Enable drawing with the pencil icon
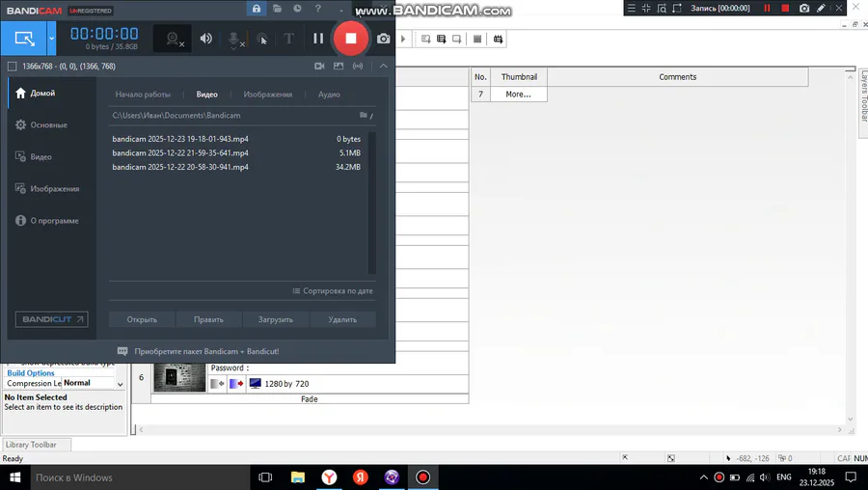This screenshot has width=868, height=490. pos(822,8)
